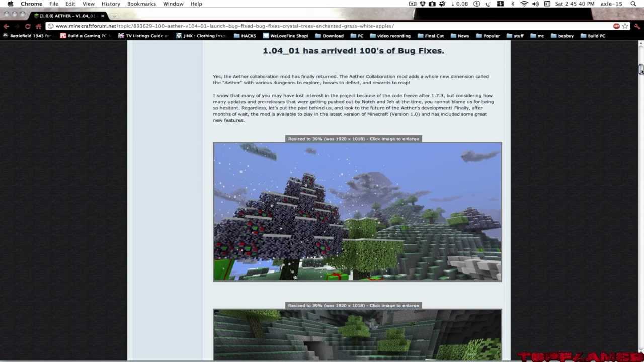Open the History menu
Screen dimensions: 644x362
(x=111, y=4)
